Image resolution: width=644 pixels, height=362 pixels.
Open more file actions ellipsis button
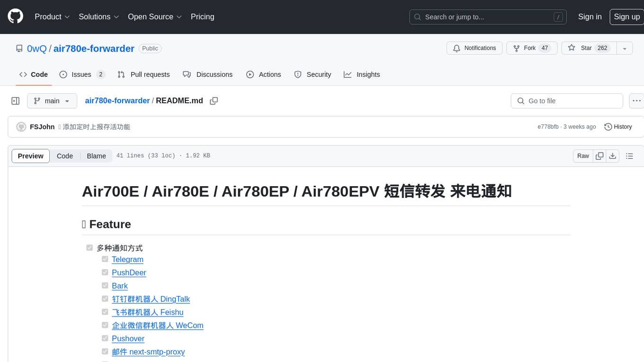click(x=636, y=101)
